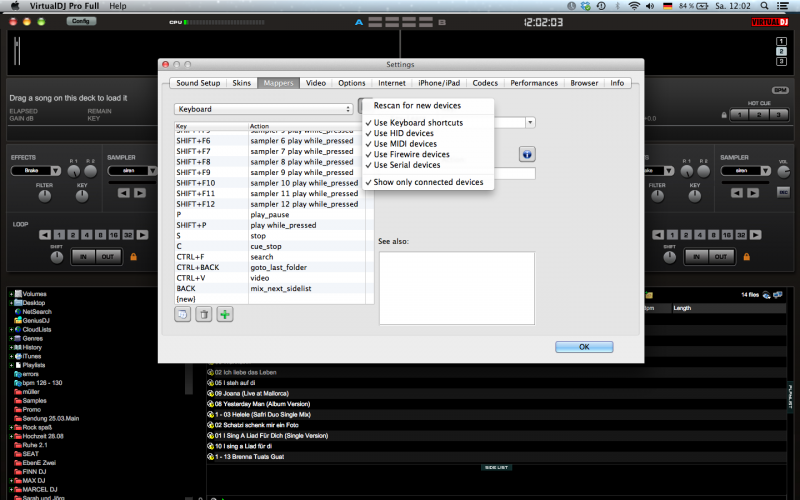The width and height of the screenshot is (800, 500).
Task: Click the Config button at top
Action: (81, 20)
